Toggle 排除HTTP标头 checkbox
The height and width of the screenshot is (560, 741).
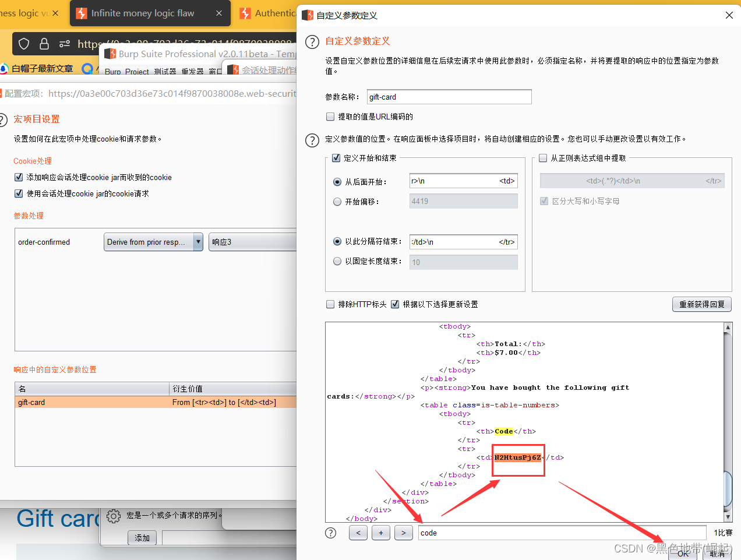330,304
